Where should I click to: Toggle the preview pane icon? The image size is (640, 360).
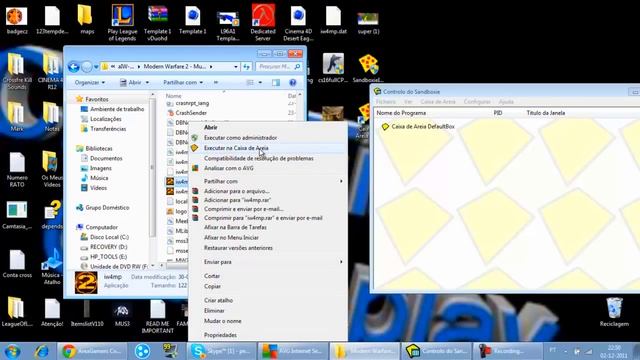276,82
